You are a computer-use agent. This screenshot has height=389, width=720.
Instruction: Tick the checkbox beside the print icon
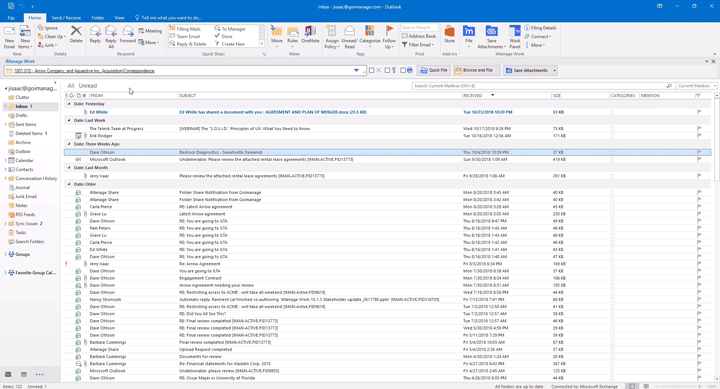pos(403,70)
